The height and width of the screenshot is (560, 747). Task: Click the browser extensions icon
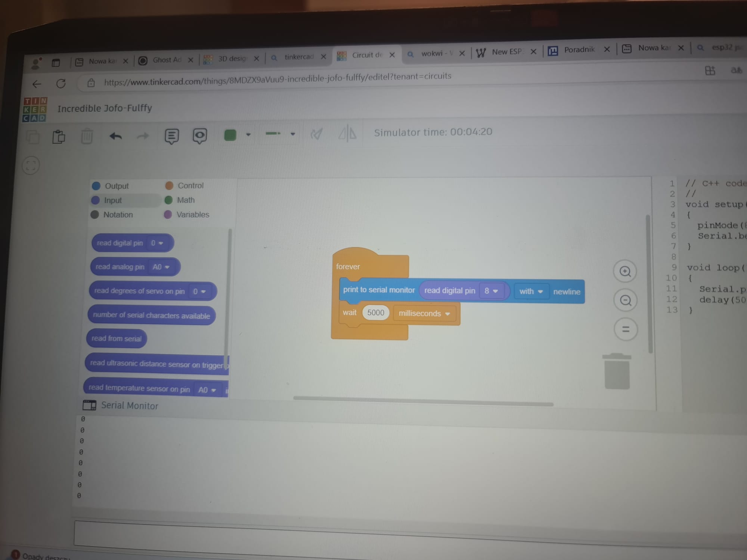(x=710, y=71)
